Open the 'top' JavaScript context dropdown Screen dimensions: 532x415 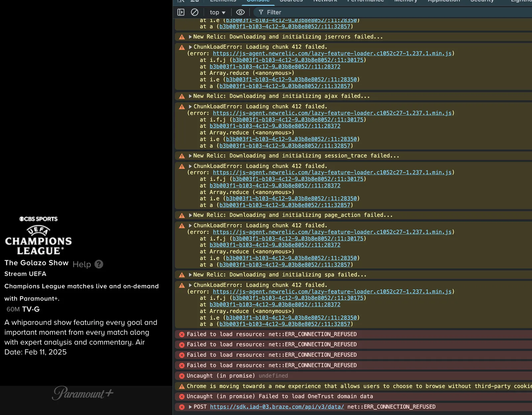click(x=217, y=12)
